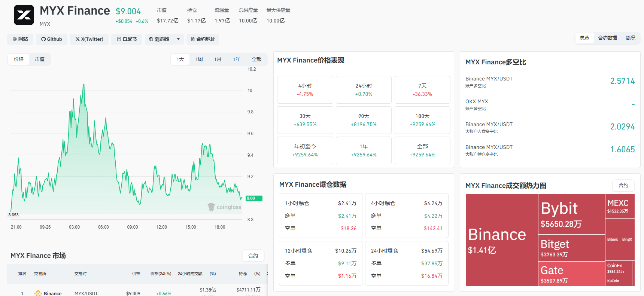Open the 浏览器 explorer link
Viewport: 644px width, 296px height.
pos(159,39)
